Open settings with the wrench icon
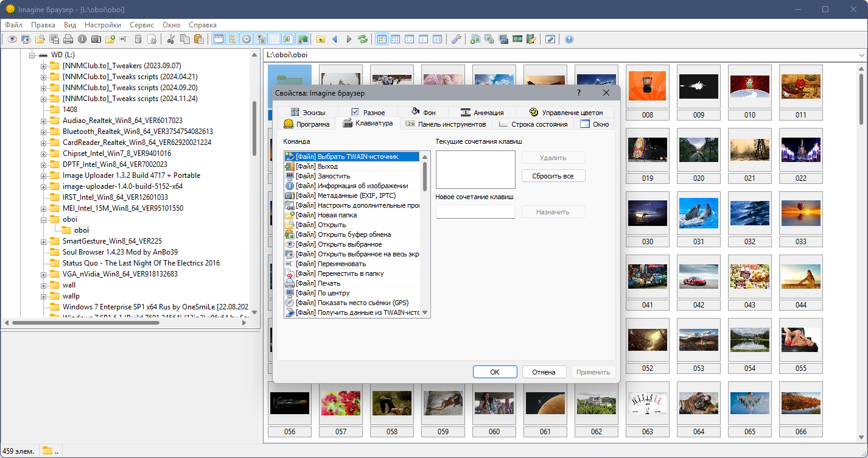Screen dimensions: 868x458 [x=456, y=40]
